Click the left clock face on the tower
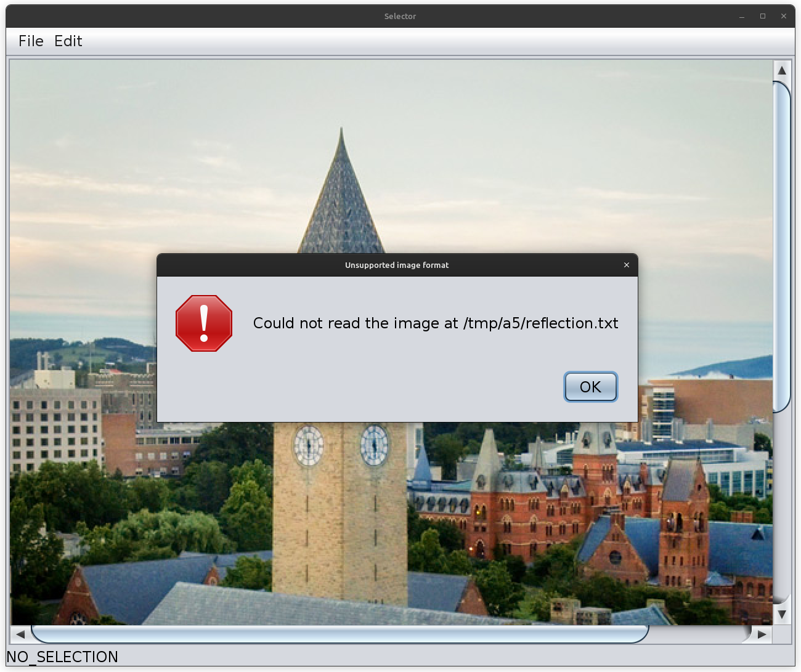Screen dimensions: 801x672 point(308,445)
